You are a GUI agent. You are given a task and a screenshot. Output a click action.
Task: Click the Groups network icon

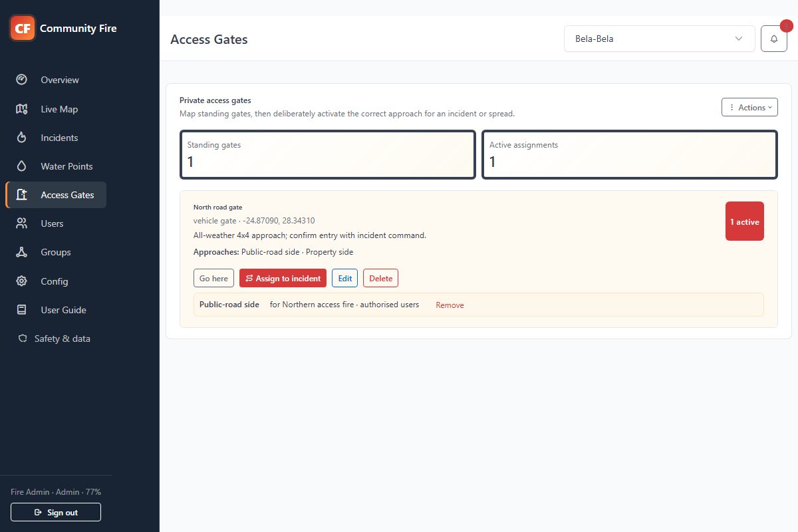tap(21, 252)
